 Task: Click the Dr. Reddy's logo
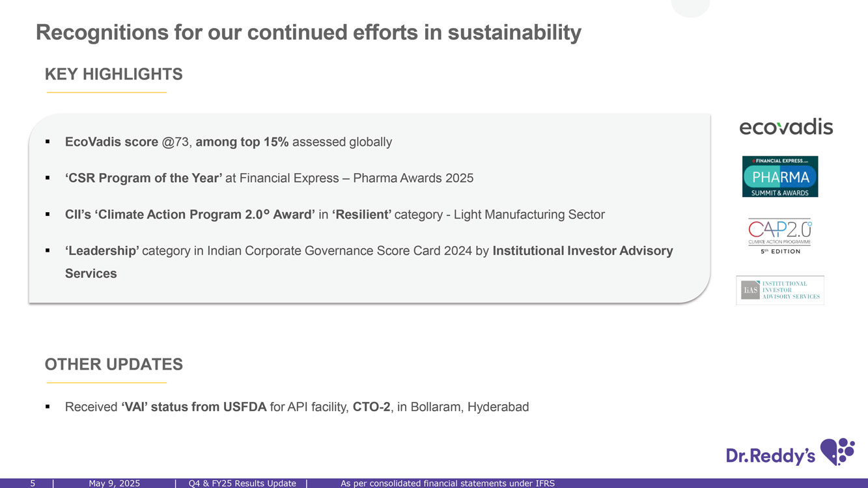(x=790, y=453)
